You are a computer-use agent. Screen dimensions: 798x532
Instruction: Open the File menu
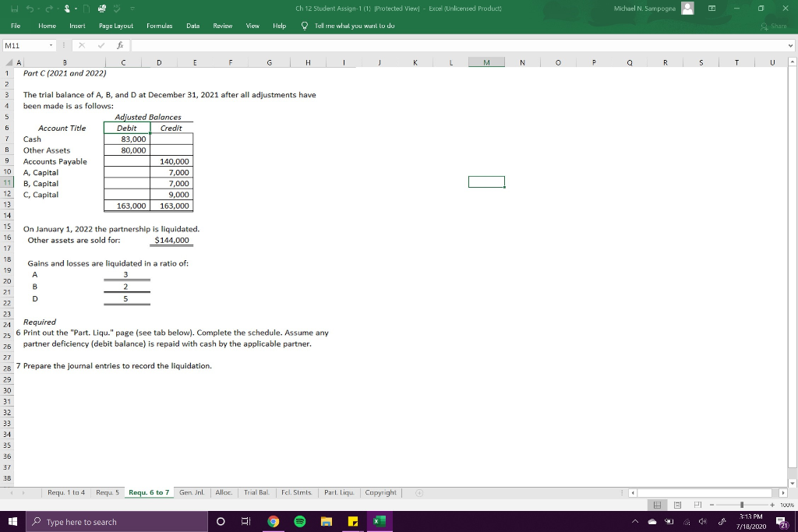[x=16, y=26]
